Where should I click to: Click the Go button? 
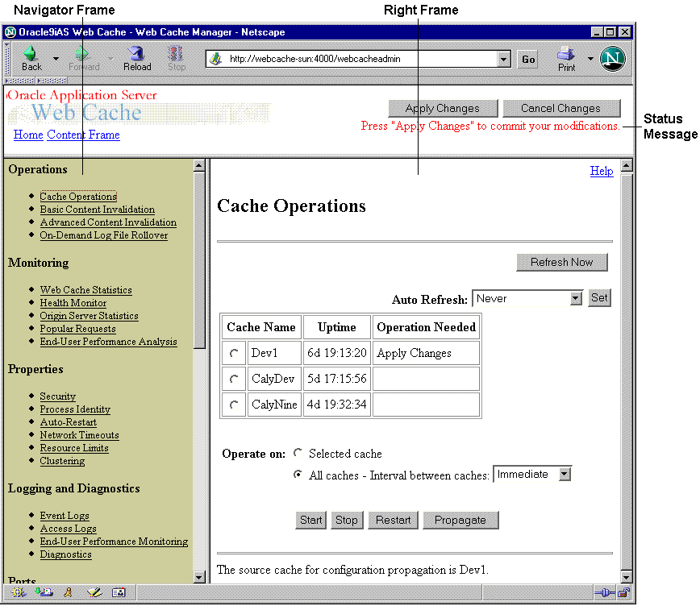(528, 60)
